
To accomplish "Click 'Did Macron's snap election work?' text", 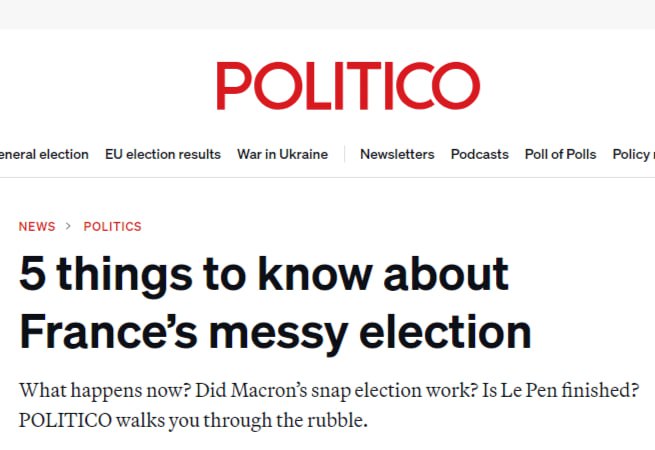I will click(x=337, y=391).
